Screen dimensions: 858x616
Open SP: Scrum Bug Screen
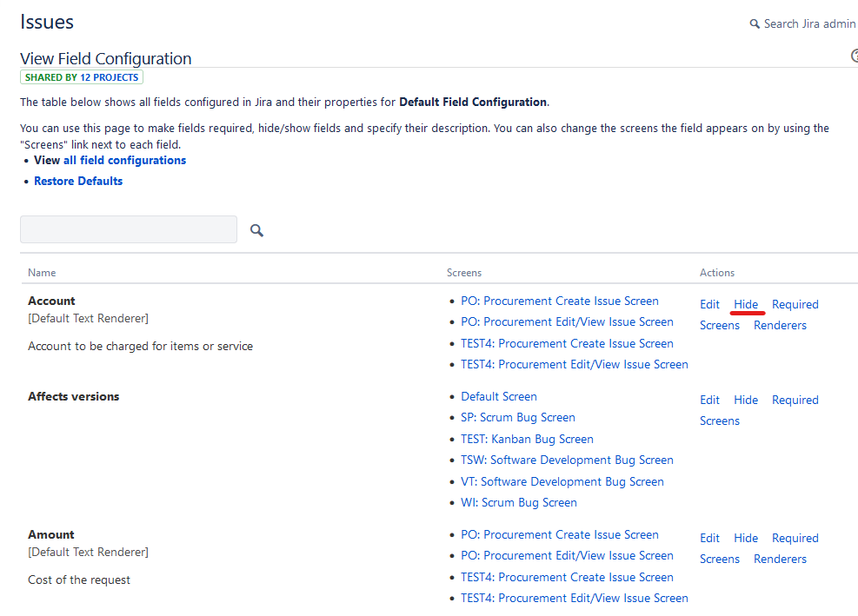[517, 417]
